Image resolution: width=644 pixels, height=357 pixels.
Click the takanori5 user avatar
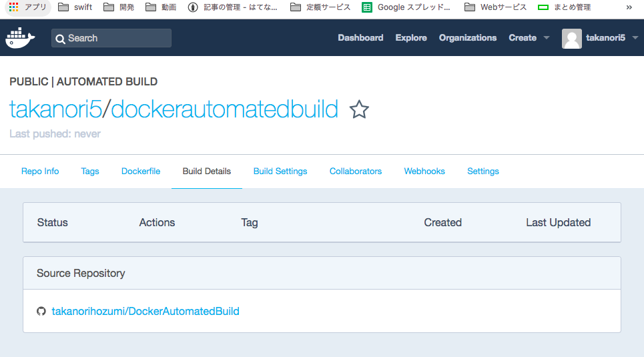click(x=571, y=38)
